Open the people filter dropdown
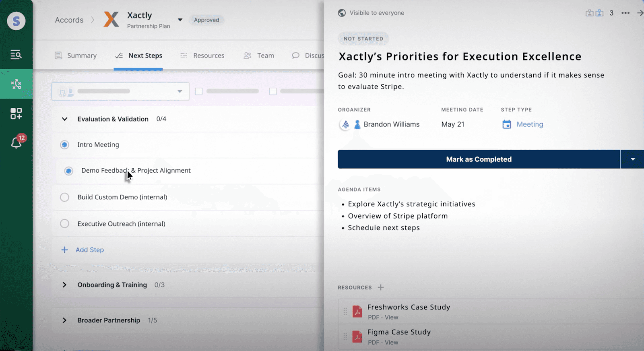This screenshot has height=351, width=644. pos(120,91)
